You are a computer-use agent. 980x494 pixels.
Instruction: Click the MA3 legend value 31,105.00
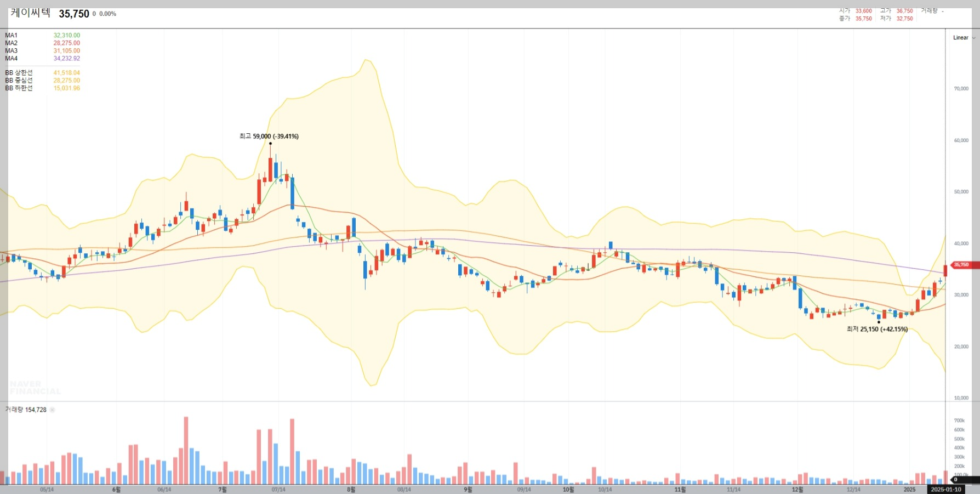(x=67, y=51)
